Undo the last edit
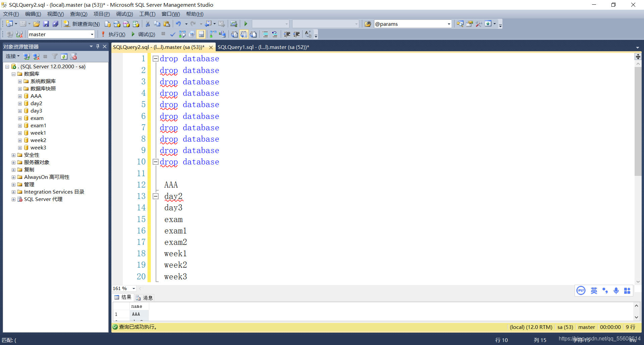Image resolution: width=644 pixels, height=345 pixels. click(178, 24)
